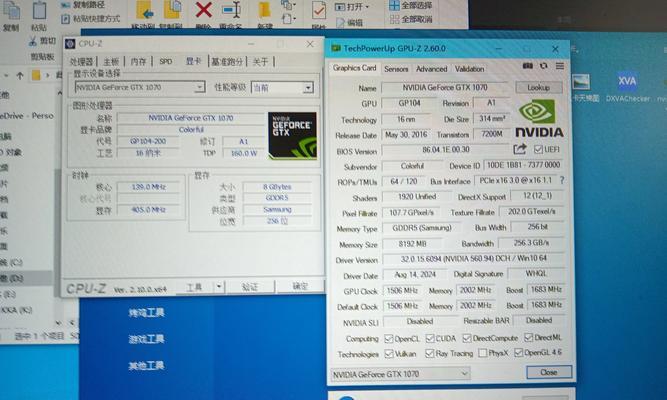Click the copy (复制) icon in Explorer ribbon
This screenshot has width=667, height=400.
11,11
